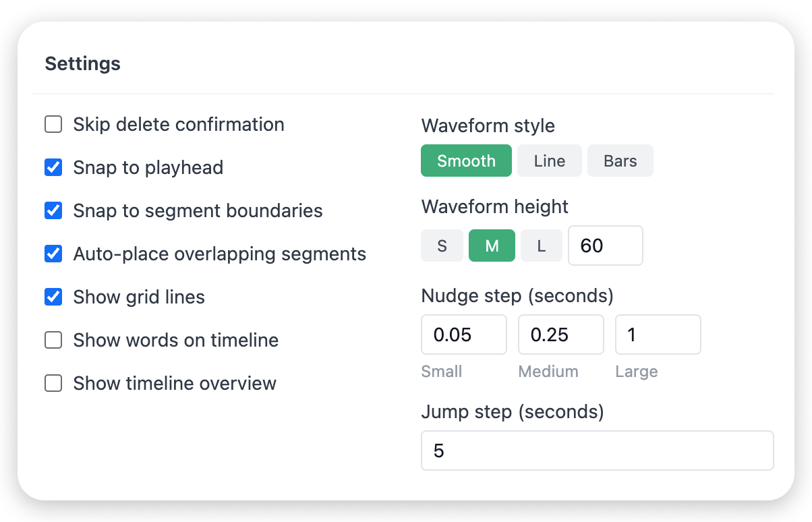Click the Large nudge step input
This screenshot has width=812, height=522.
click(x=658, y=335)
